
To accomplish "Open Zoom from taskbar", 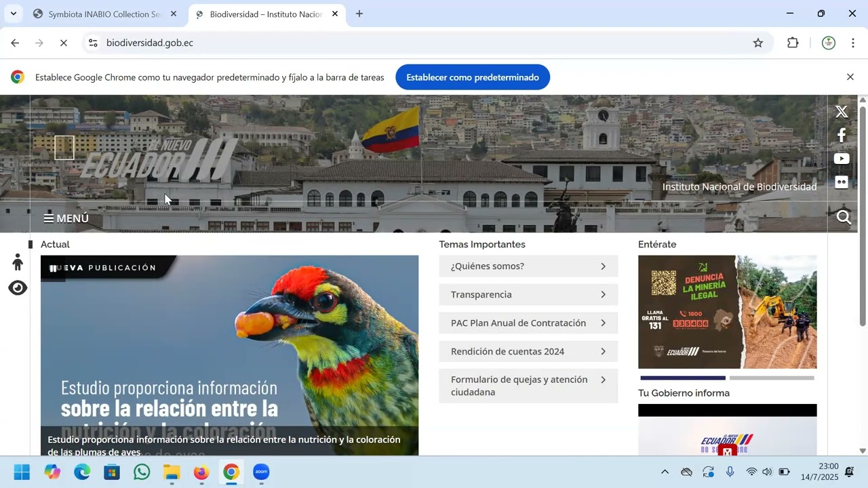I will click(x=261, y=472).
